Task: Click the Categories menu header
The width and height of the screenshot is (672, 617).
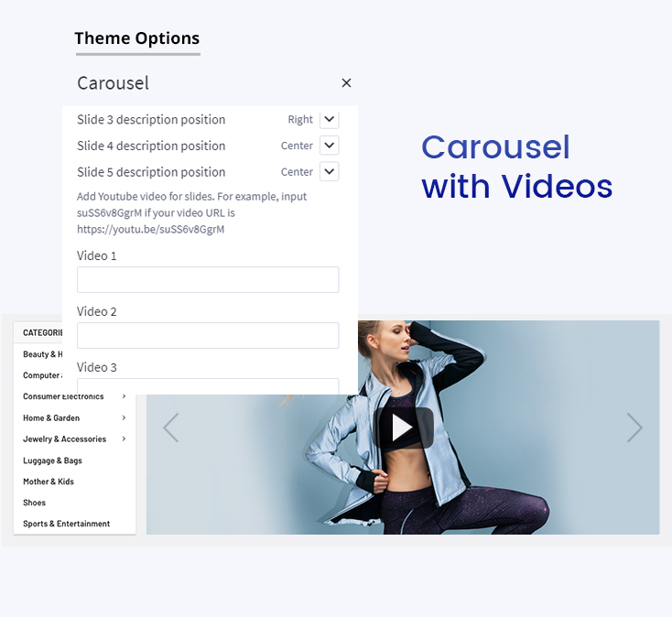Action: [x=42, y=332]
